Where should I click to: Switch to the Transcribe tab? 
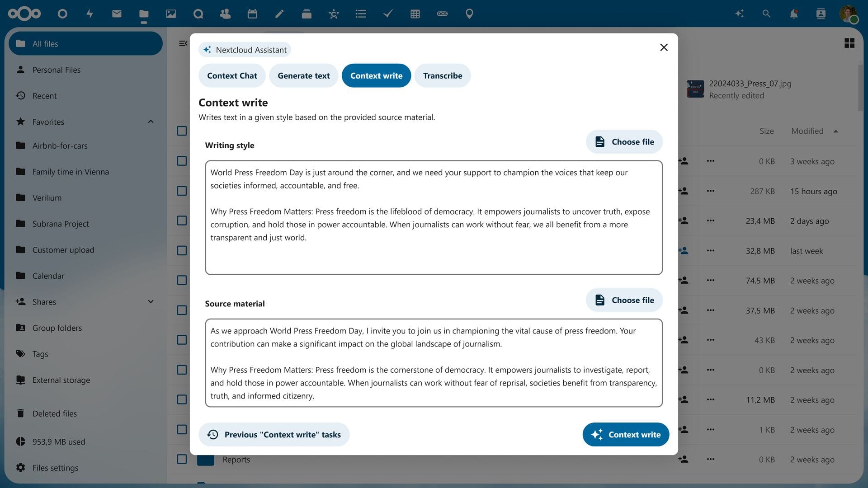click(442, 75)
